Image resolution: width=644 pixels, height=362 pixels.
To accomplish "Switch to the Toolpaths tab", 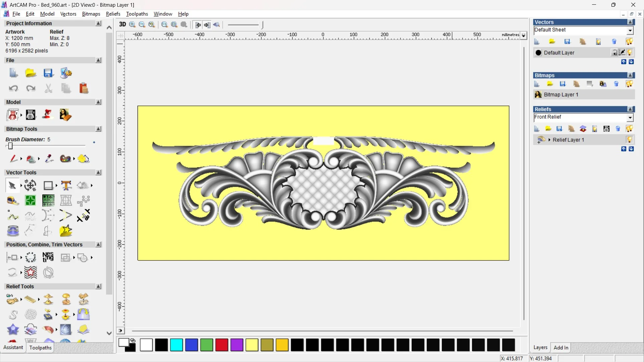I will [40, 348].
